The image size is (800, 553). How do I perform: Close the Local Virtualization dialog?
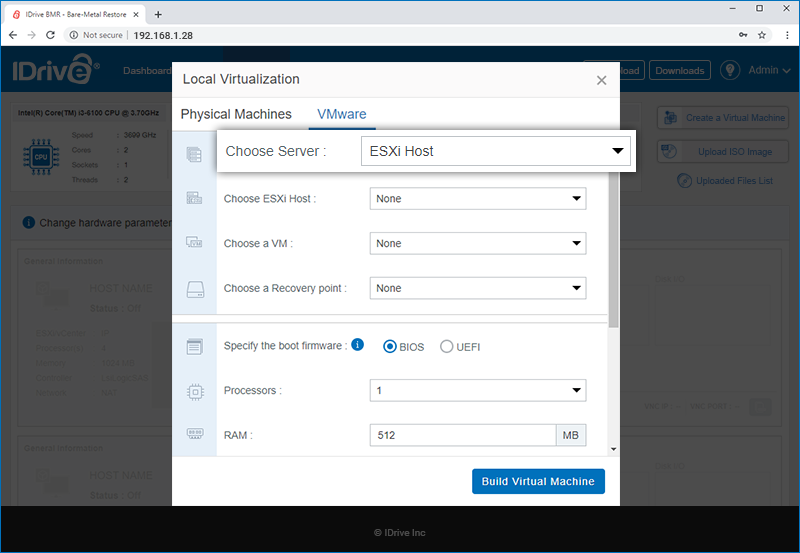click(x=602, y=80)
